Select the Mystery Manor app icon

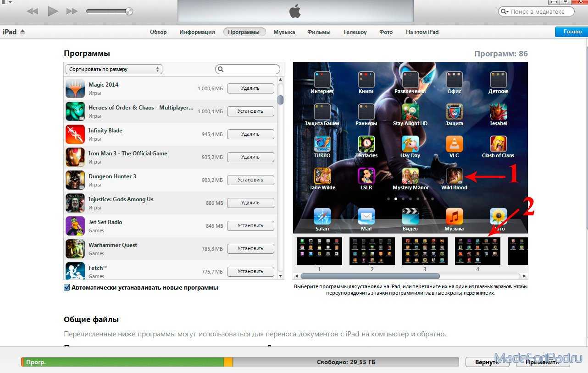click(410, 176)
